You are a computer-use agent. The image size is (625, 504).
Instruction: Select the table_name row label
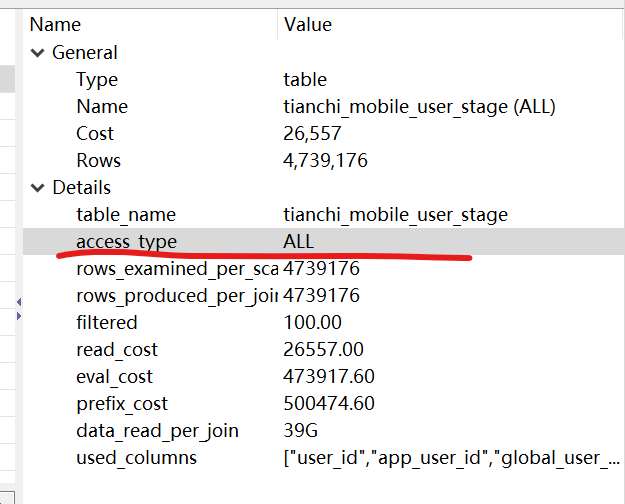tap(126, 215)
